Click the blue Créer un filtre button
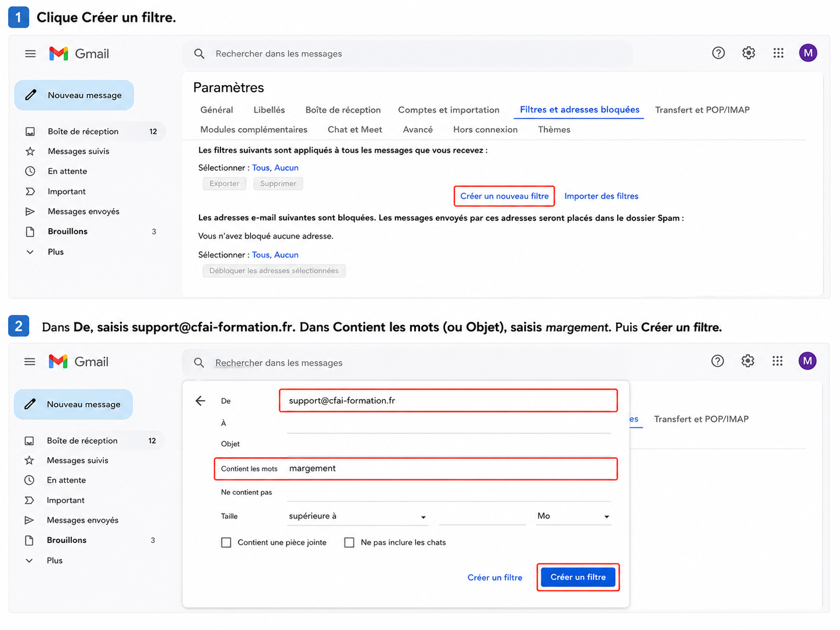Viewport: 840px width, 630px height. pos(578,577)
